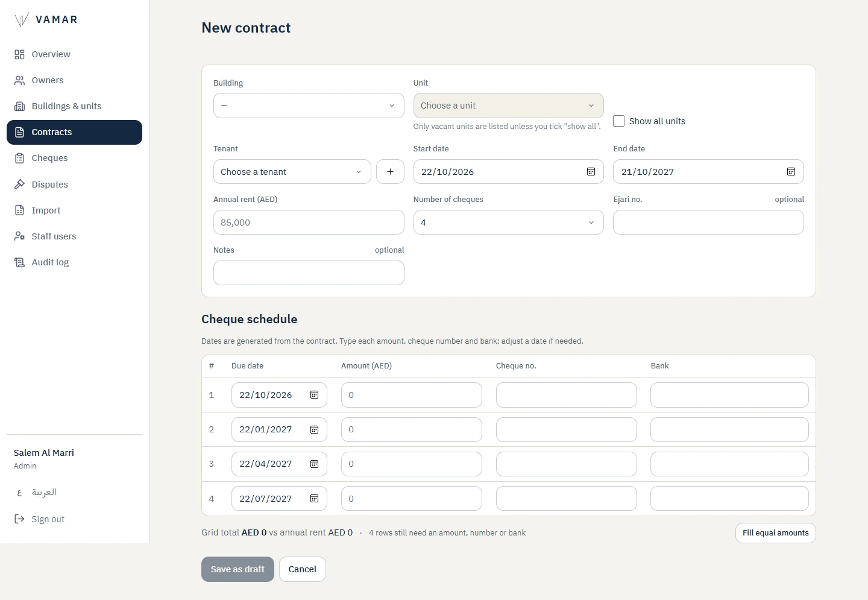The width and height of the screenshot is (868, 600).
Task: Tick the Show all units checkbox
Action: (x=618, y=121)
